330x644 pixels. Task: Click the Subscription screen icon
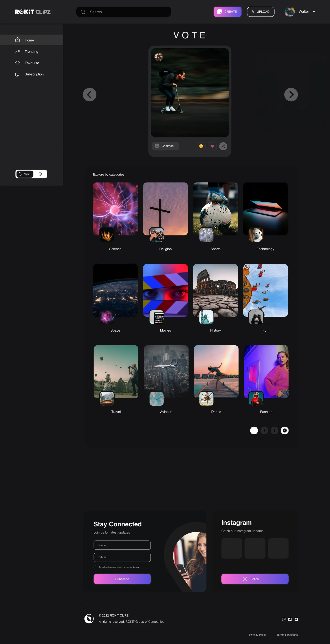click(17, 75)
